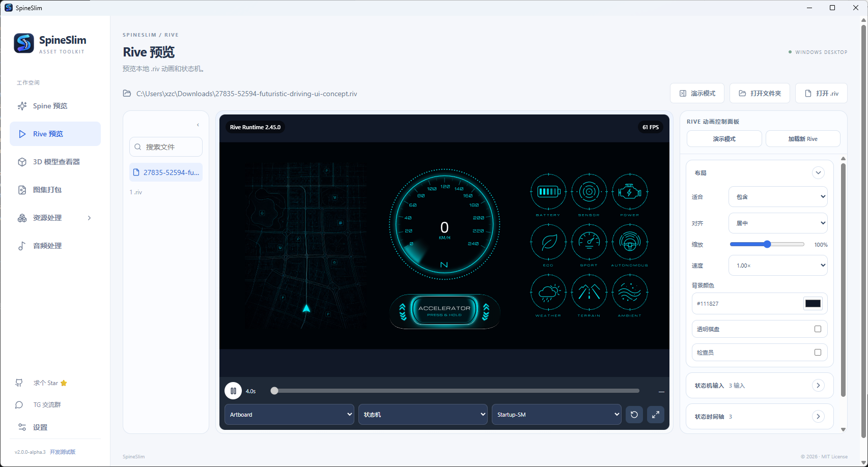Image resolution: width=868 pixels, height=467 pixels.
Task: Select the 27835-52594-fu... file in list
Action: click(x=166, y=172)
